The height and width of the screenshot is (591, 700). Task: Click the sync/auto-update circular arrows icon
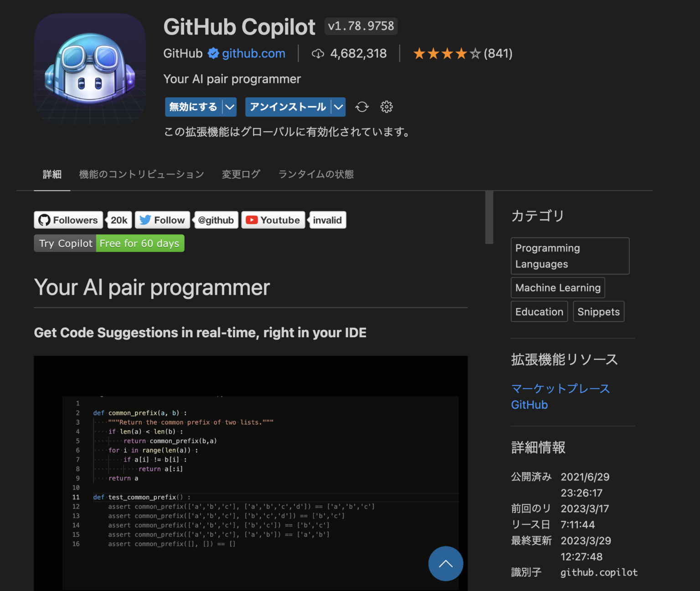coord(362,107)
